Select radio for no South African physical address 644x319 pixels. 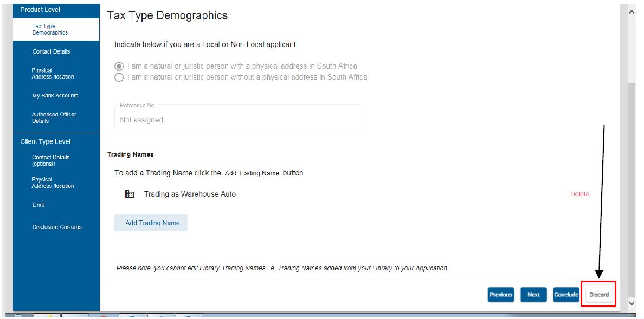(x=119, y=77)
